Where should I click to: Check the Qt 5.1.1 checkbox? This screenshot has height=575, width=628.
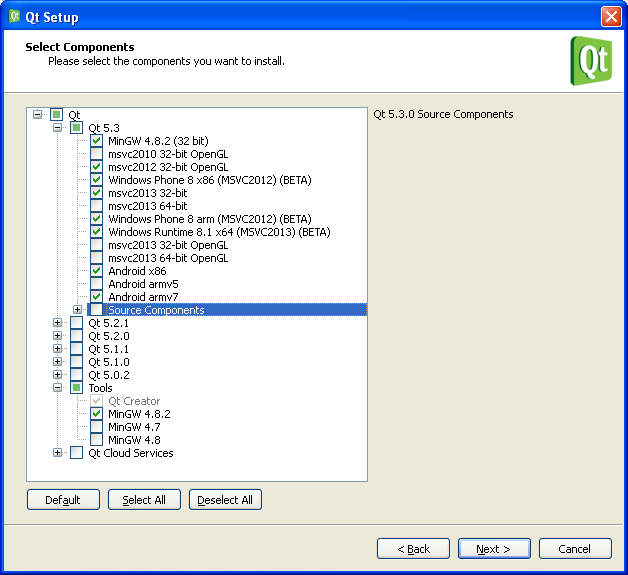[76, 349]
